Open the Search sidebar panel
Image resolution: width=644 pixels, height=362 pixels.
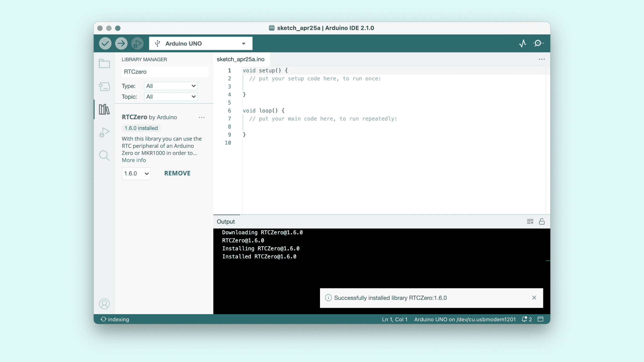coord(104,156)
